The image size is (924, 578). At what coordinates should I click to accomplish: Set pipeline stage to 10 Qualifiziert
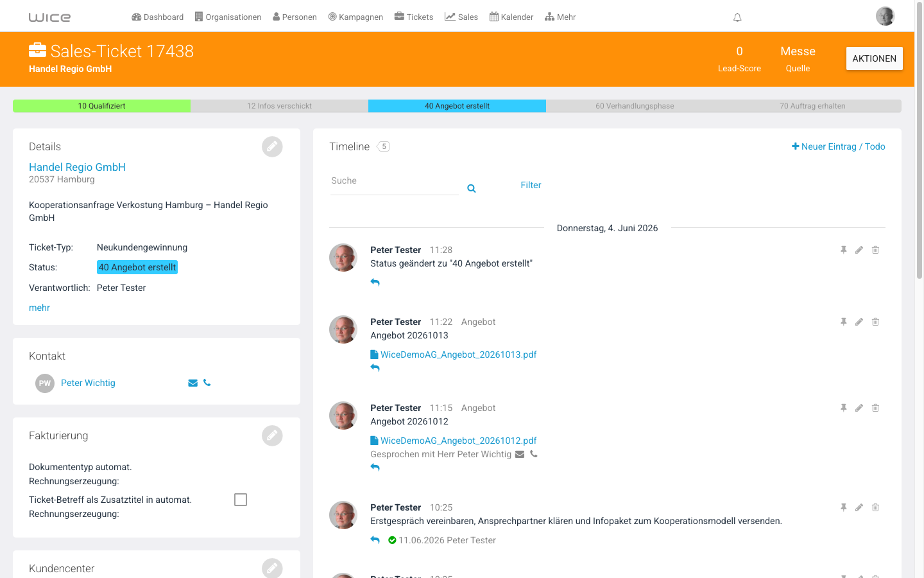click(101, 106)
